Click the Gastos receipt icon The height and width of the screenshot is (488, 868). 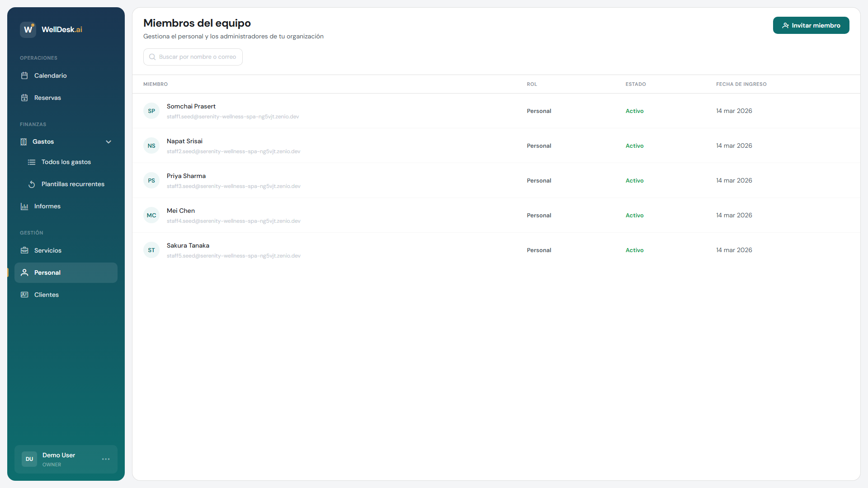pyautogui.click(x=24, y=142)
